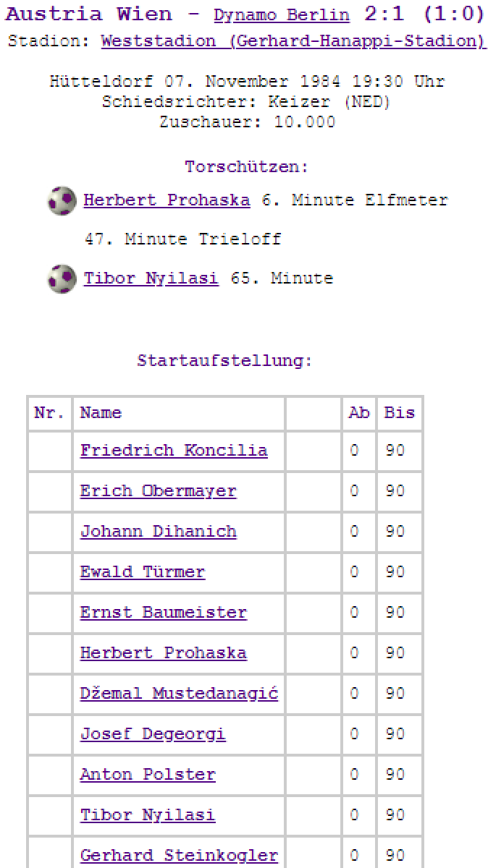488x868 pixels.
Task: Click the soccer ball icon beside Tibor Nyilasi's goal
Action: (x=62, y=278)
